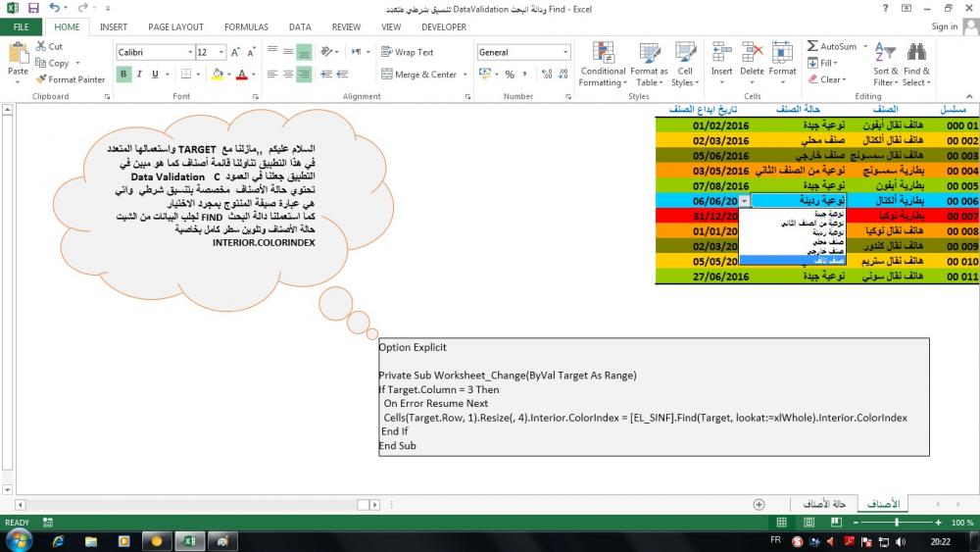Open the General number format dropdown
Image resolution: width=980 pixels, height=552 pixels.
tap(565, 52)
